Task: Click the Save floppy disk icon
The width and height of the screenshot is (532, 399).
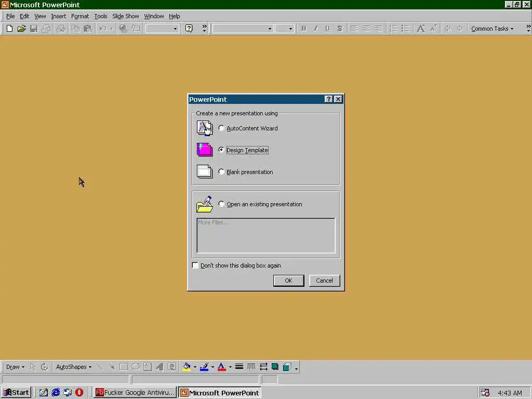Action: [x=34, y=29]
